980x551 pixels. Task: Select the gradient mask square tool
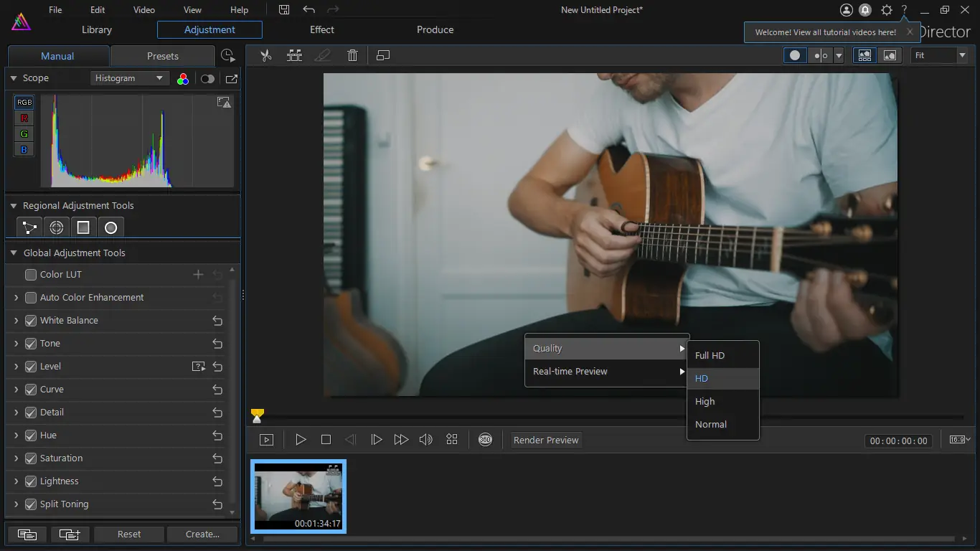83,227
